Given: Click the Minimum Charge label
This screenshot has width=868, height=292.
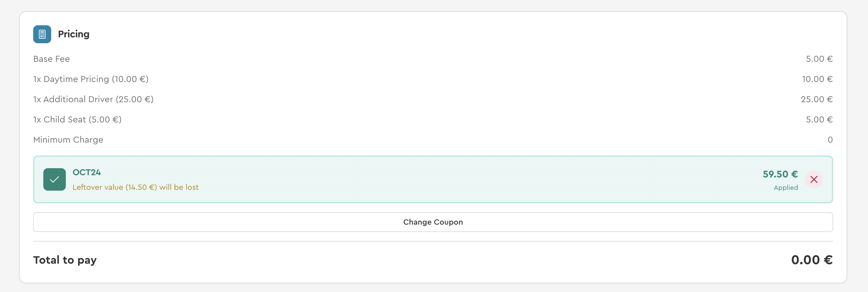Looking at the screenshot, I should [68, 140].
